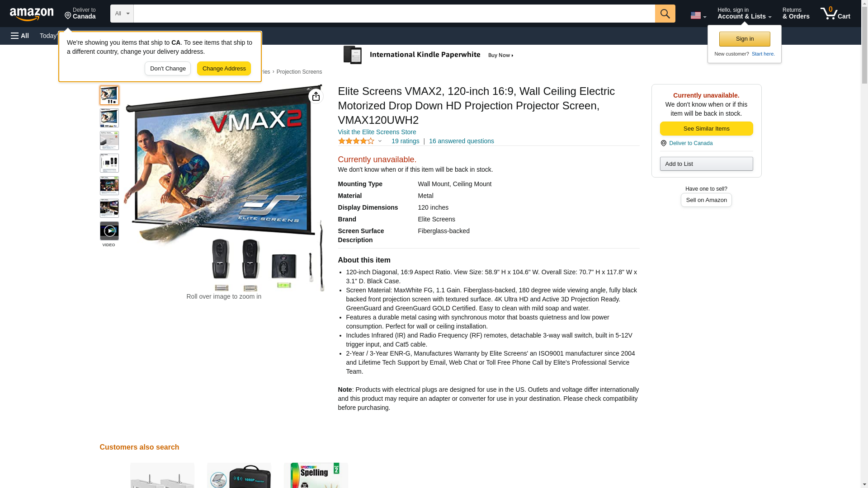Click the star rating icons
The height and width of the screenshot is (488, 868).
click(x=356, y=141)
